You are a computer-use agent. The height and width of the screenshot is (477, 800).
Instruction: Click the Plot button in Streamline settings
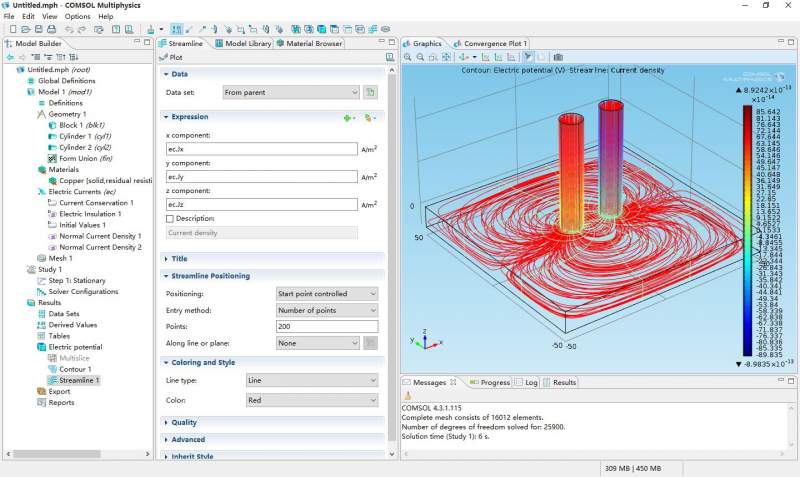coord(170,57)
